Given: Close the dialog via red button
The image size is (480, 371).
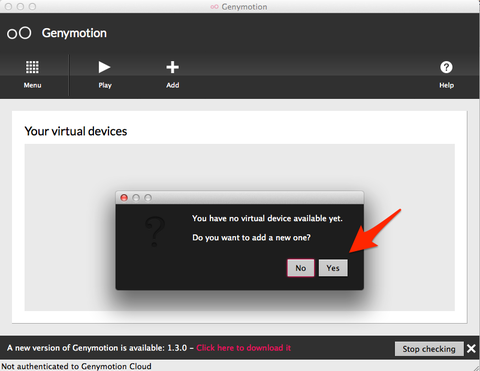Looking at the screenshot, I should (124, 198).
